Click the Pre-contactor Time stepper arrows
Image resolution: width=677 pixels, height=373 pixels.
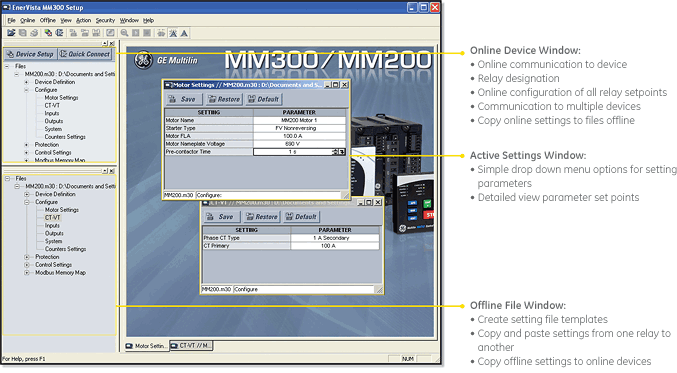(x=335, y=152)
